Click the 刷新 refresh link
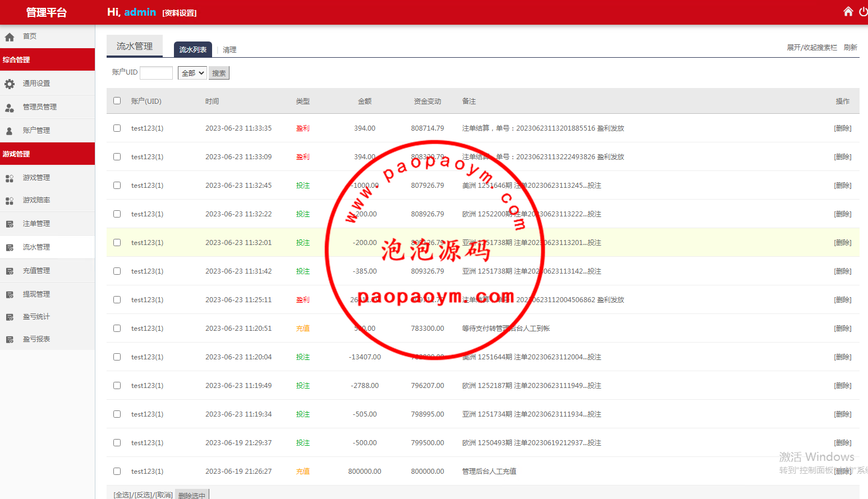 coord(851,48)
